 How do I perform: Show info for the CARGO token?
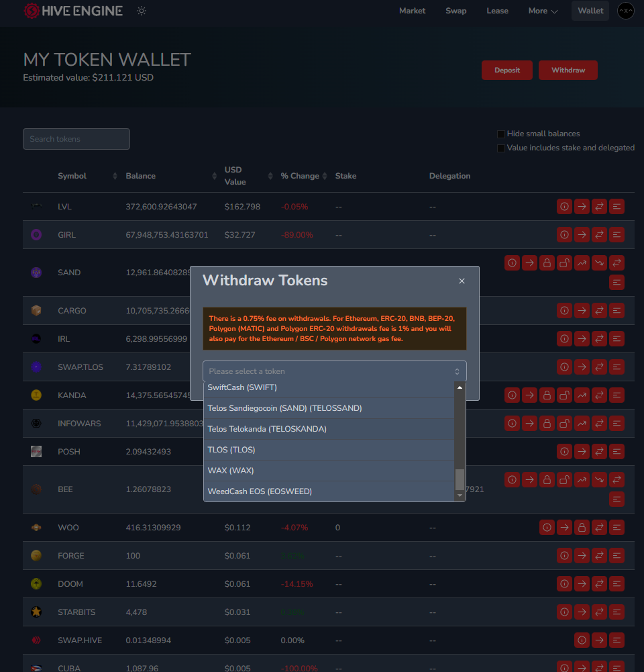pyautogui.click(x=564, y=310)
